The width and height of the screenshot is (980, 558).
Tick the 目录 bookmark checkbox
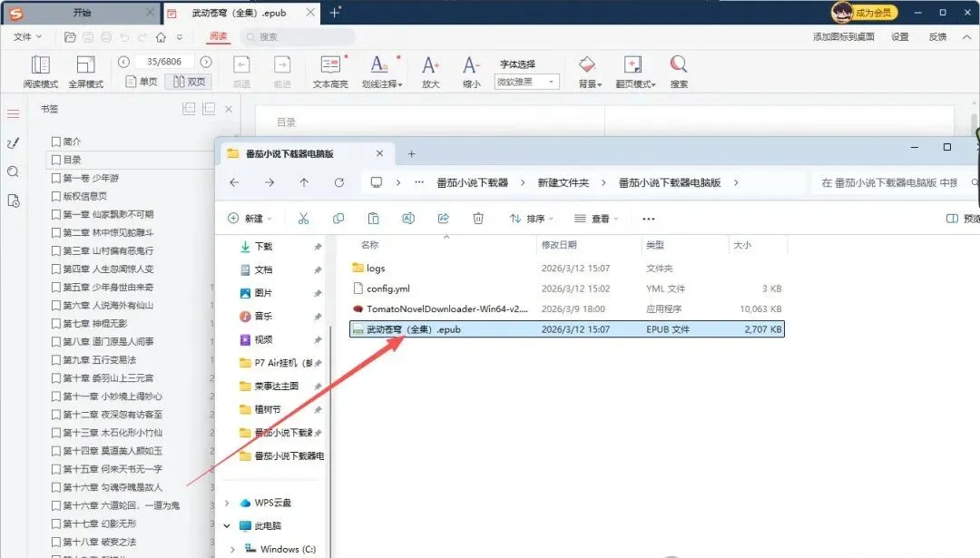coord(56,160)
